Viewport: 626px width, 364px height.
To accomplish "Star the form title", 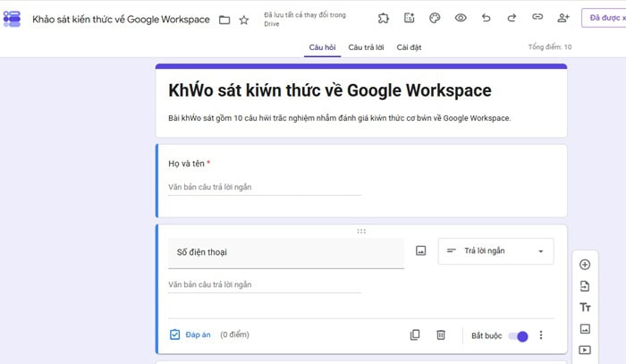I will tap(243, 20).
